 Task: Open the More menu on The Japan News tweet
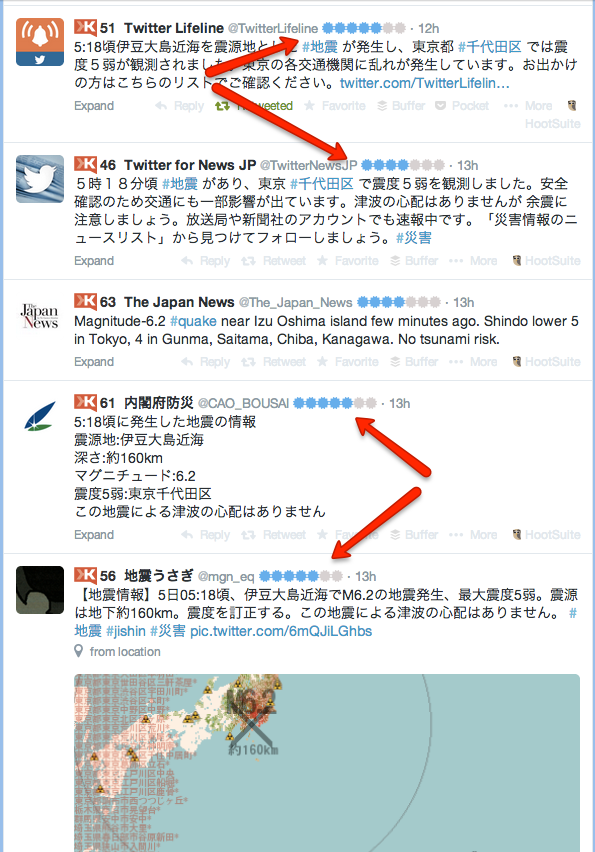point(473,362)
